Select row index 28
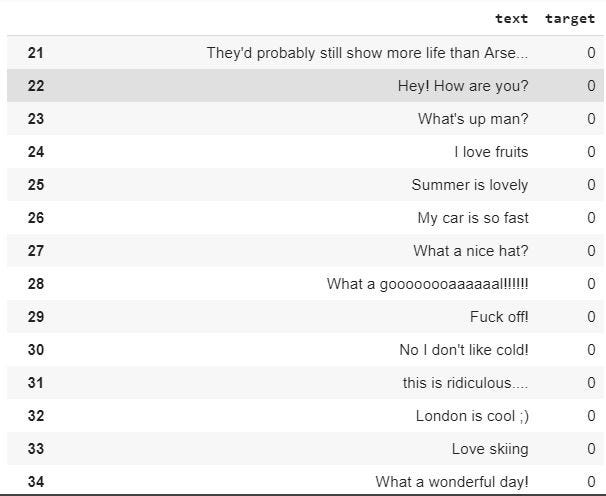The image size is (606, 496). (36, 284)
